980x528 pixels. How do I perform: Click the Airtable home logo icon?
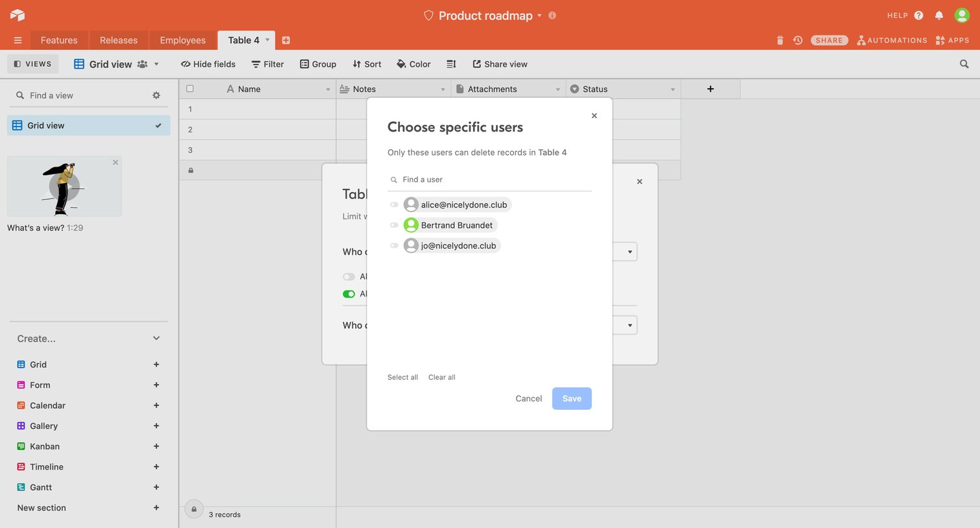(x=17, y=15)
